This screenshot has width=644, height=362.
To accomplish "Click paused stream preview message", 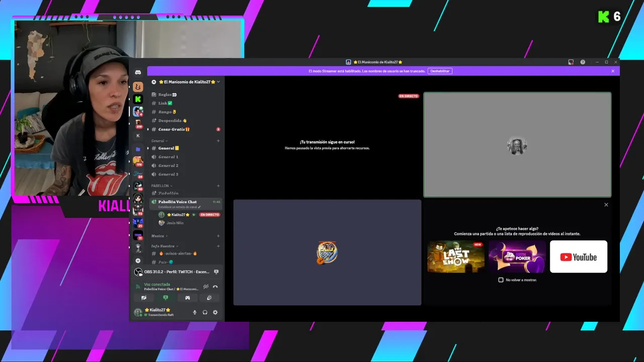I will click(x=327, y=145).
